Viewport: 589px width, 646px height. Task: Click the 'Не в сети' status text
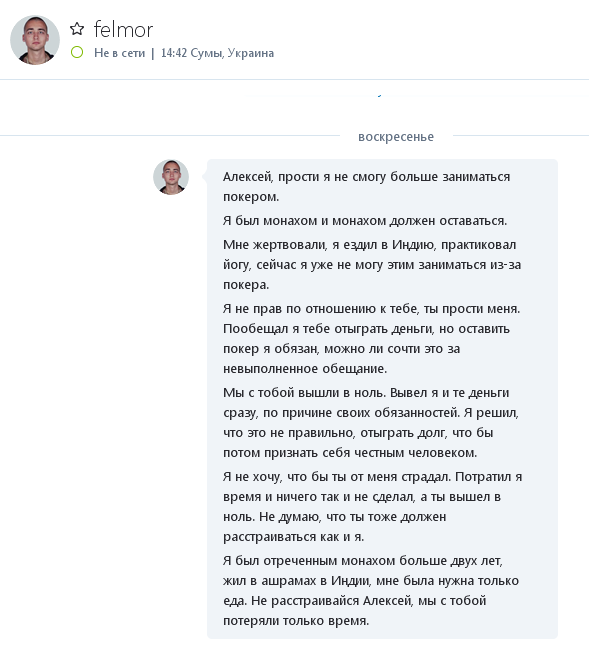click(119, 53)
